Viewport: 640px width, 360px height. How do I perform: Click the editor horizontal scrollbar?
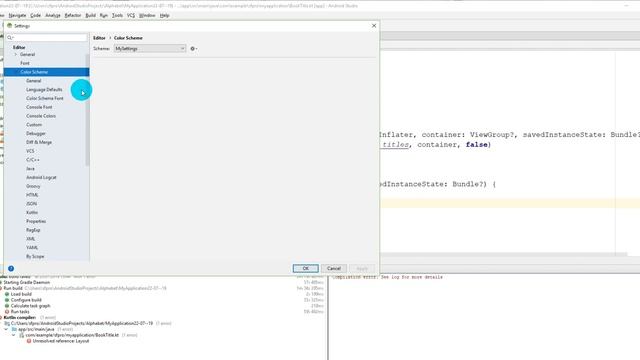pos(503,254)
